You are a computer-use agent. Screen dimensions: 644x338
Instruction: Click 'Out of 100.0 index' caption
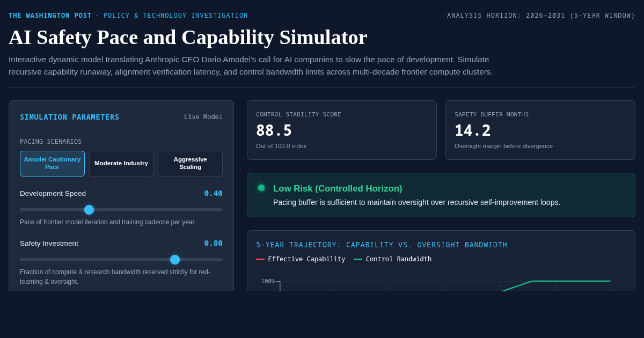coord(281,146)
